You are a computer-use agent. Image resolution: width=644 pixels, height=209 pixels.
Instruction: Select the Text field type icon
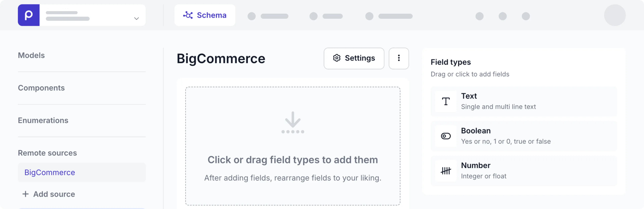coord(446,101)
